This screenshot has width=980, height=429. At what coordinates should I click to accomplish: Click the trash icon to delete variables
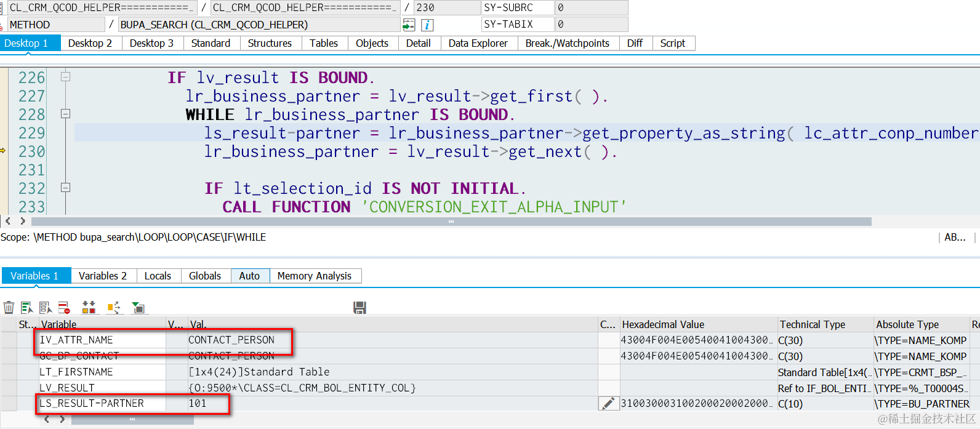[9, 307]
